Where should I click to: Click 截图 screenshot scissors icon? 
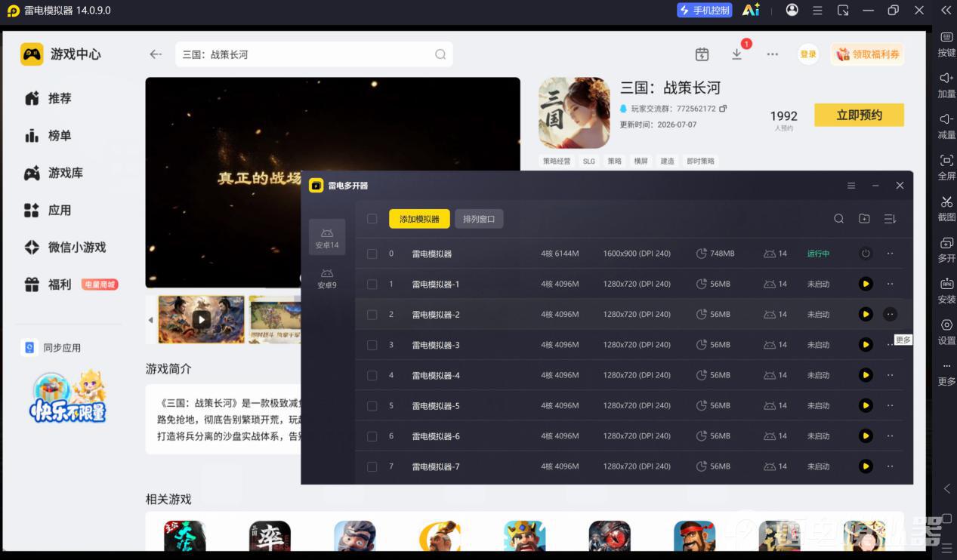click(x=946, y=202)
